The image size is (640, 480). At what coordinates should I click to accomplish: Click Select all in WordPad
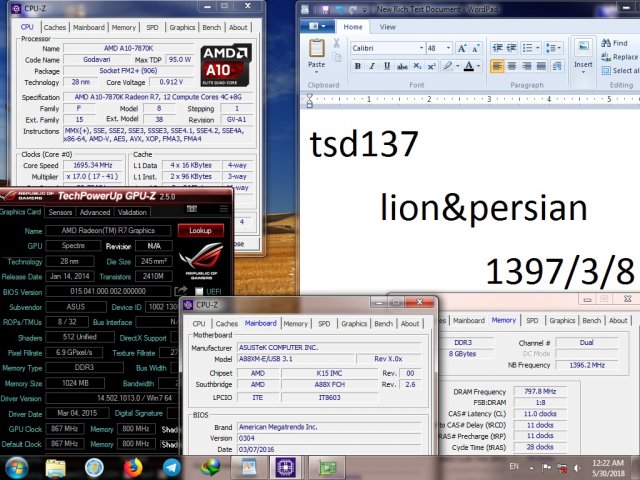tap(620, 71)
